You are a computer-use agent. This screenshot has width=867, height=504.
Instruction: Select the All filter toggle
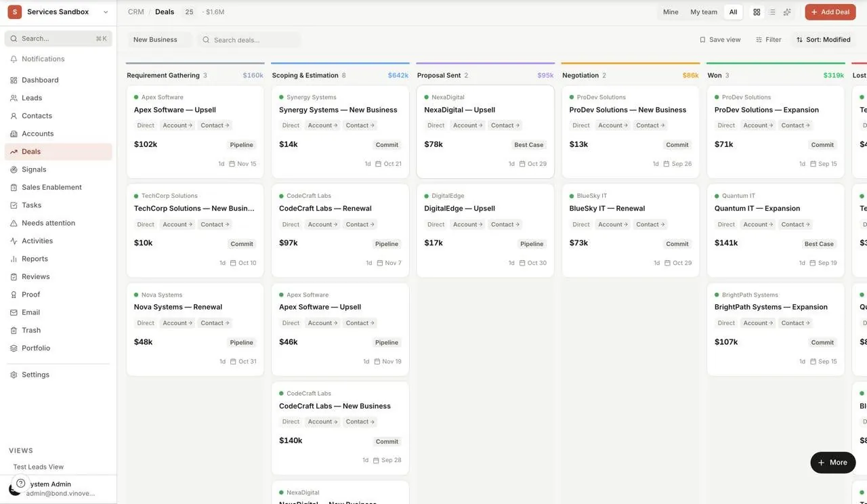coord(733,12)
